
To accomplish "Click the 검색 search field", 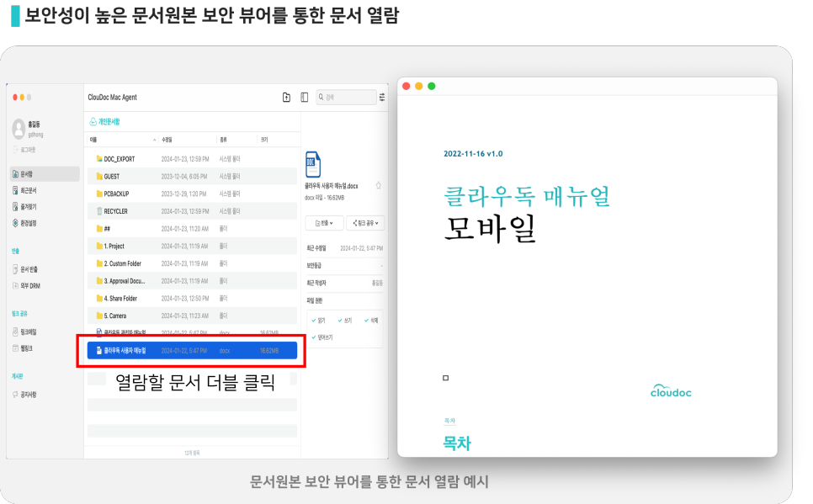I will [347, 97].
